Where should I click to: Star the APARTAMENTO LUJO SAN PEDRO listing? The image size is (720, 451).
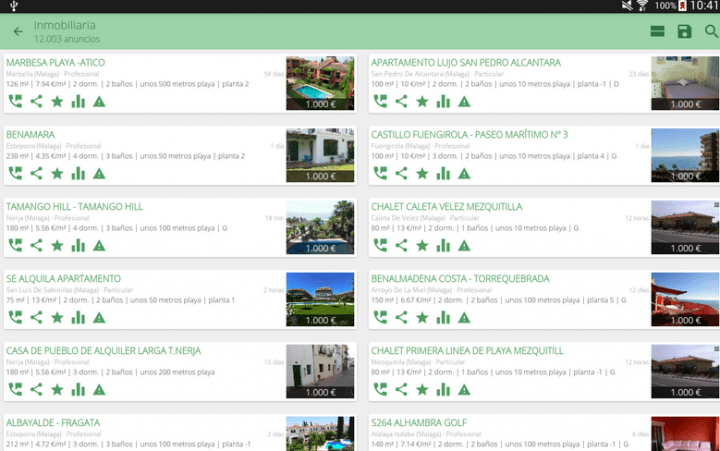tap(422, 101)
